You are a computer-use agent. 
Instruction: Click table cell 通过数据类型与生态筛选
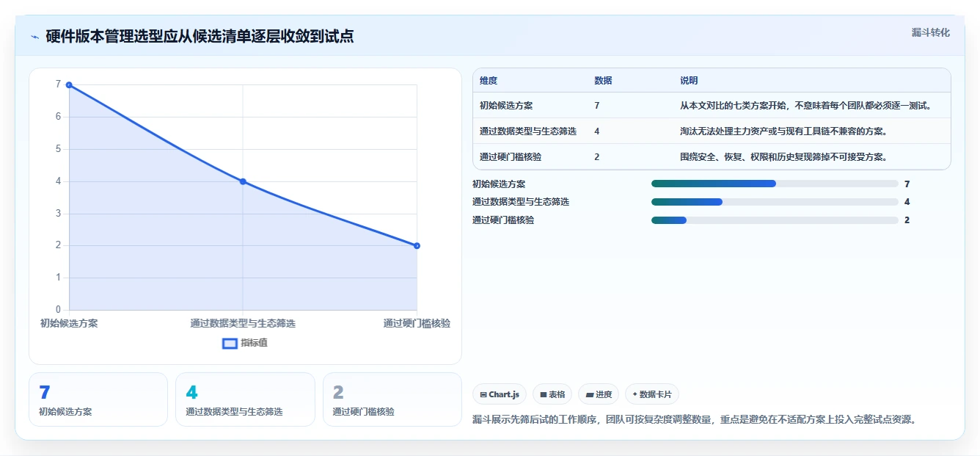click(x=528, y=131)
